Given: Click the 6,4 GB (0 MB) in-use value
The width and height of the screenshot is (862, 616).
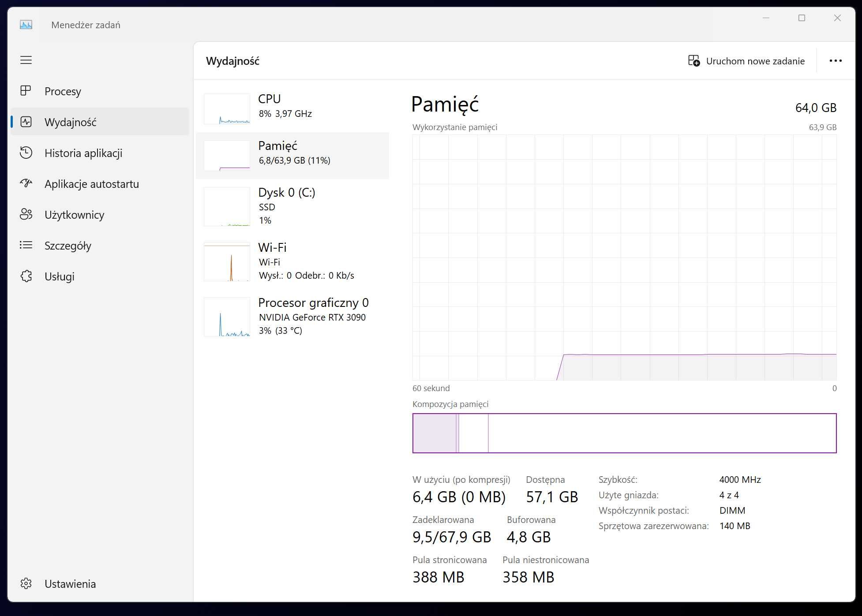Looking at the screenshot, I should [x=459, y=497].
